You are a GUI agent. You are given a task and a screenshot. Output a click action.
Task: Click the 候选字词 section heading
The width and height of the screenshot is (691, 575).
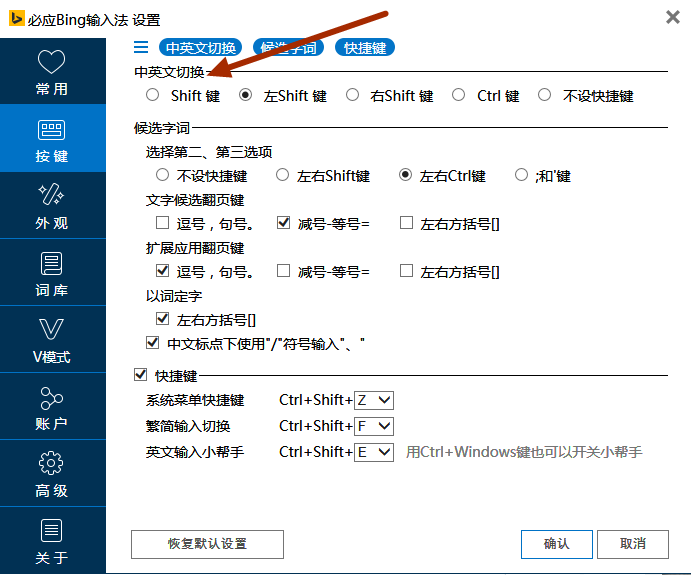(x=162, y=128)
